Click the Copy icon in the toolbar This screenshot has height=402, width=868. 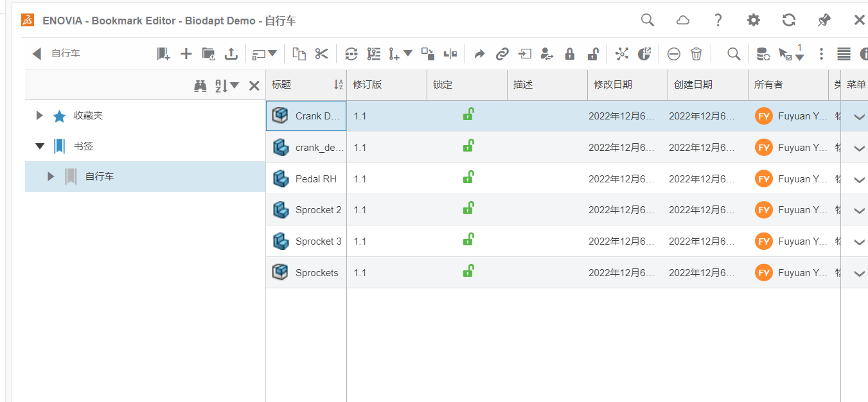(298, 54)
